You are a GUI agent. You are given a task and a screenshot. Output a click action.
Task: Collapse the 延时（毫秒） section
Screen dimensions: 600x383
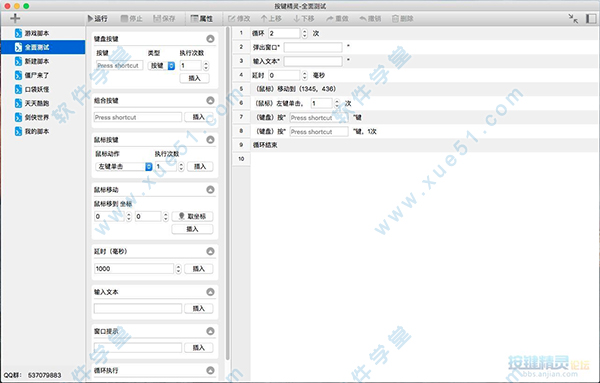coord(210,251)
